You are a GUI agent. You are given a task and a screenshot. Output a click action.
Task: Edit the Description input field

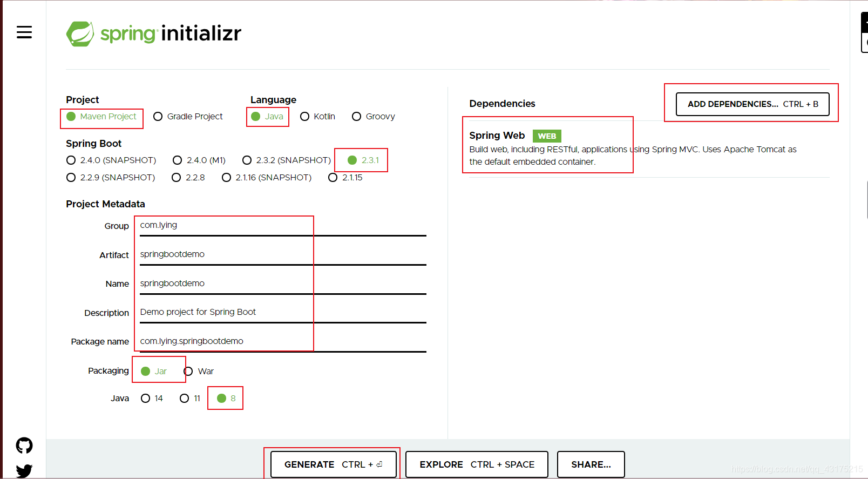(283, 312)
